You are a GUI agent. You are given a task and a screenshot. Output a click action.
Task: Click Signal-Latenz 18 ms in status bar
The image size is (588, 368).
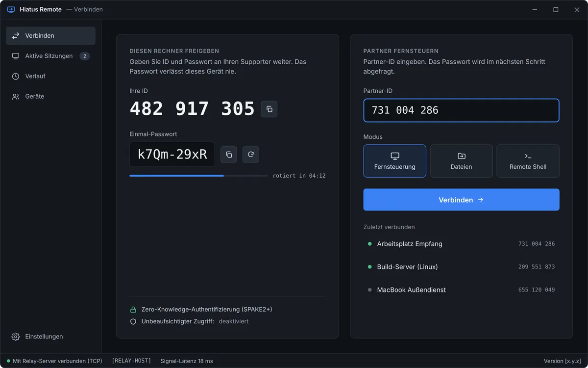[187, 361]
